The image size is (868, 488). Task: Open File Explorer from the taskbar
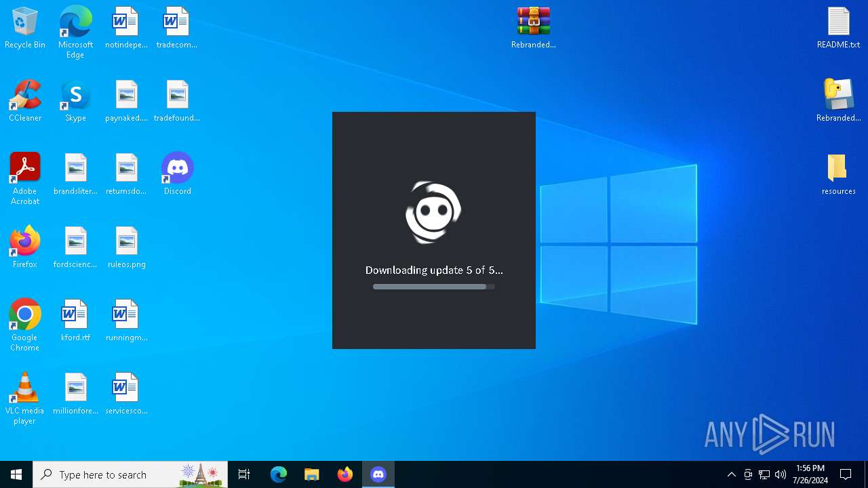(312, 474)
